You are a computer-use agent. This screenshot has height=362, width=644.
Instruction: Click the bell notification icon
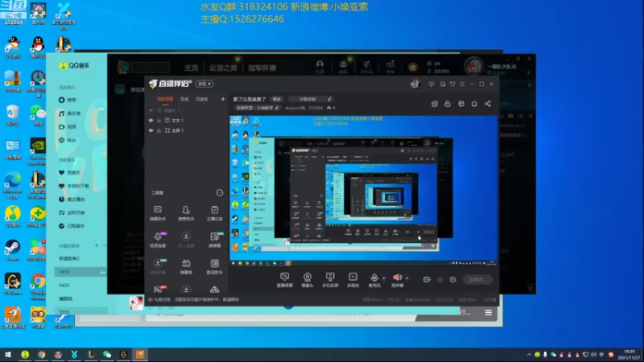pos(474,104)
